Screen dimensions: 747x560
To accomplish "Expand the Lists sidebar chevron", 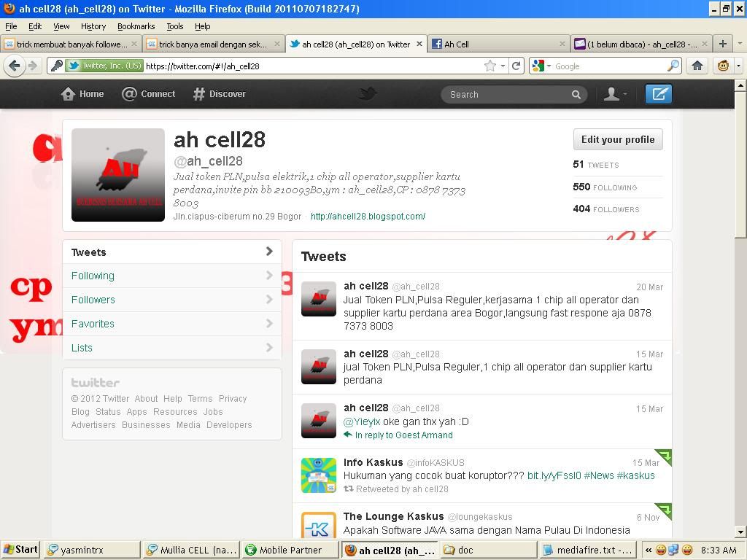I will (x=269, y=348).
